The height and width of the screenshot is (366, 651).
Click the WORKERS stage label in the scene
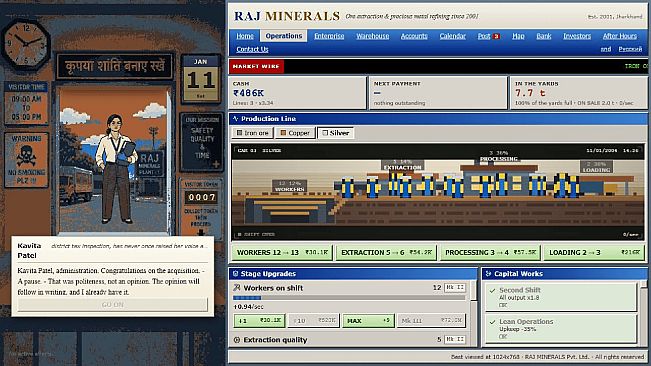pos(290,186)
